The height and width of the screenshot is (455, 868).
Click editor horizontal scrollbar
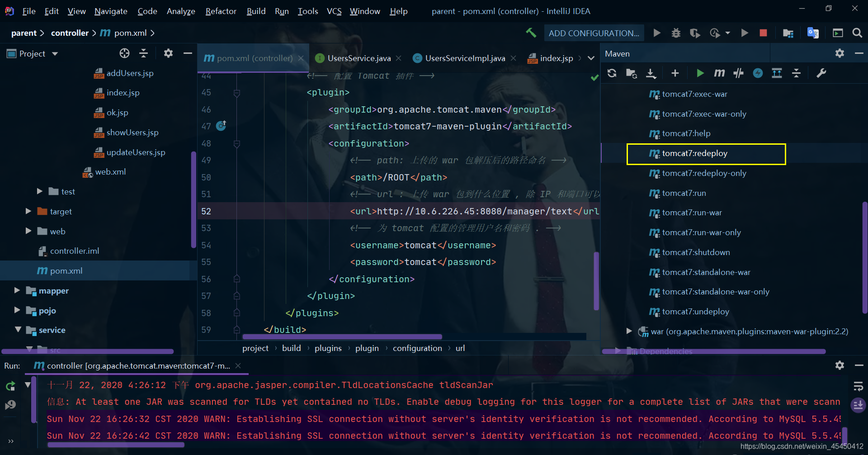pyautogui.click(x=342, y=337)
